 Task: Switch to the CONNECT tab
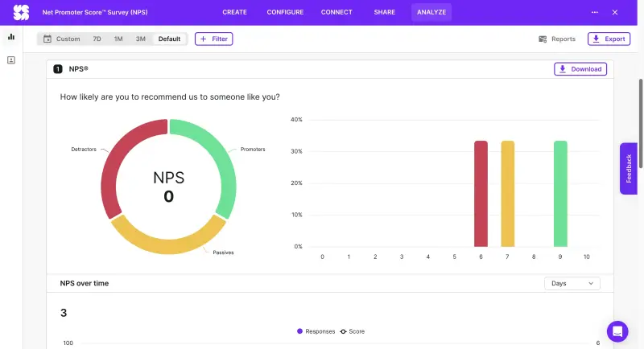(x=336, y=12)
